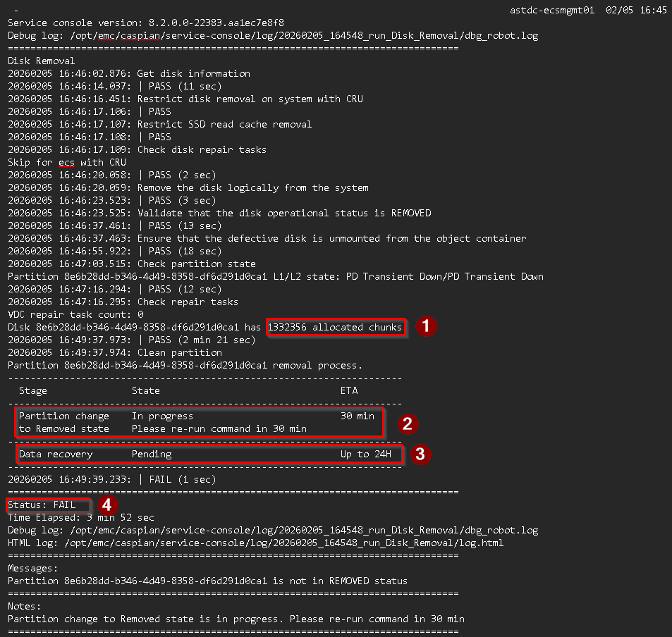The height and width of the screenshot is (637, 672).
Task: Click the 'Time Elapsed: 3 min 52 sec' line
Action: (x=81, y=517)
